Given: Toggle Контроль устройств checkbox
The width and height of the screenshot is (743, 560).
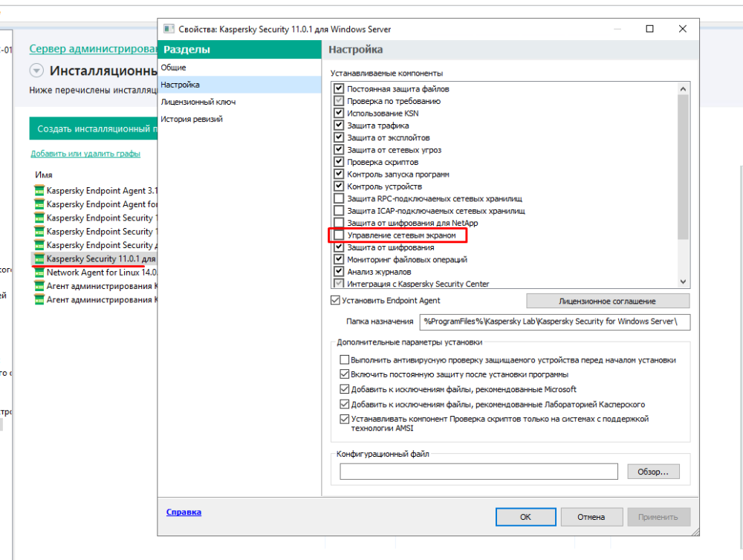Looking at the screenshot, I should pos(338,186).
